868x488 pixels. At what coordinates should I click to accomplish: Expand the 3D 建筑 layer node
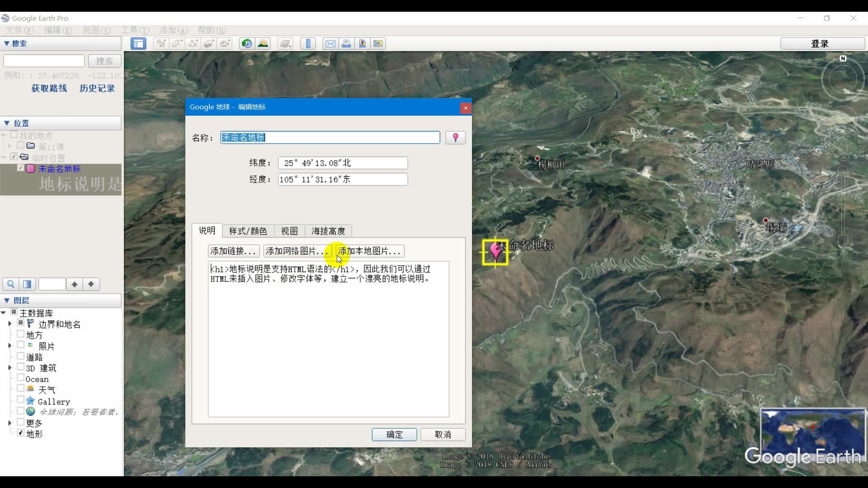[x=9, y=368]
